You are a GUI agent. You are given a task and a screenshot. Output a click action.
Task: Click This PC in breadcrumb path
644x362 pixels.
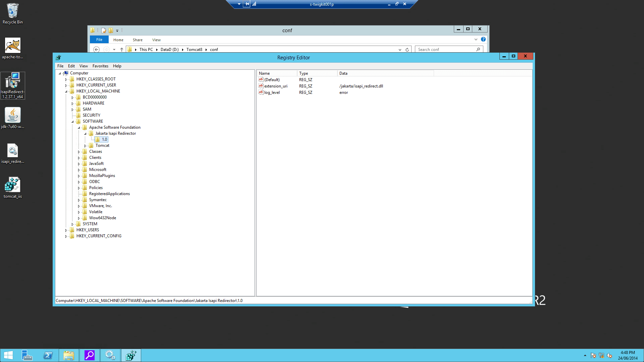[x=146, y=50]
